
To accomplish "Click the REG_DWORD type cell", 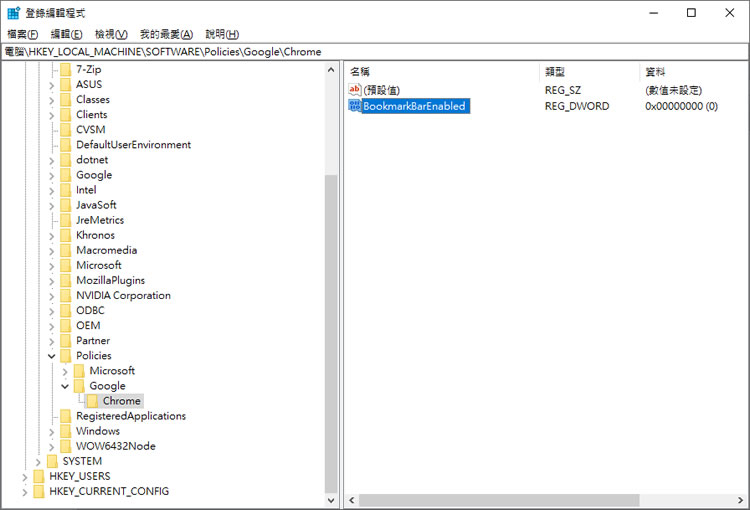I will pyautogui.click(x=577, y=106).
